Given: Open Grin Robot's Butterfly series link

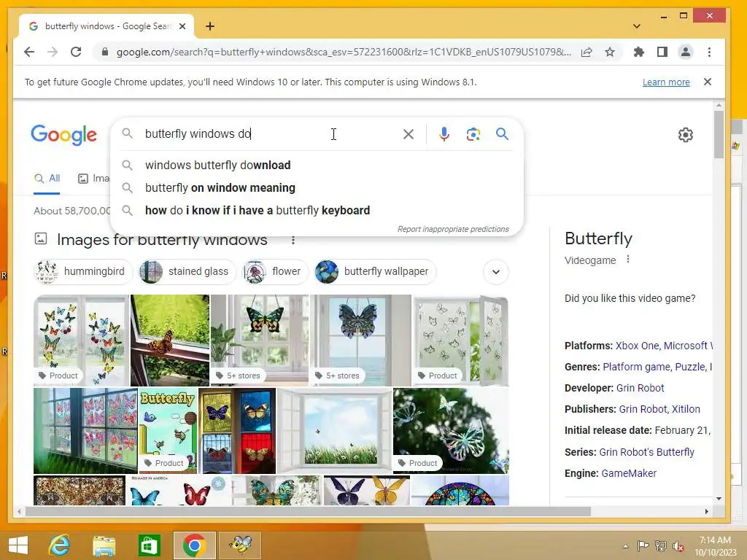Looking at the screenshot, I should (646, 452).
